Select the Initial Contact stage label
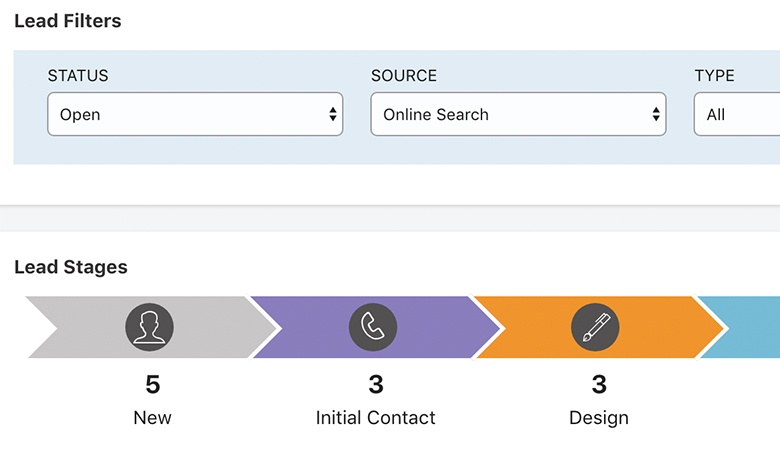The height and width of the screenshot is (456, 780). click(375, 418)
